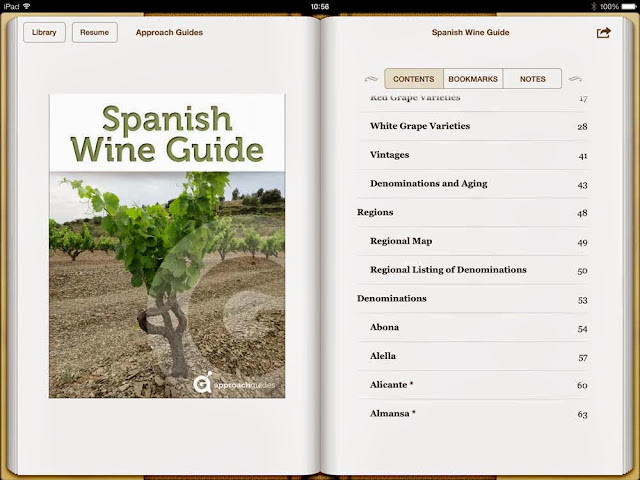The width and height of the screenshot is (640, 480).
Task: Open the Alella entry
Action: click(x=473, y=356)
